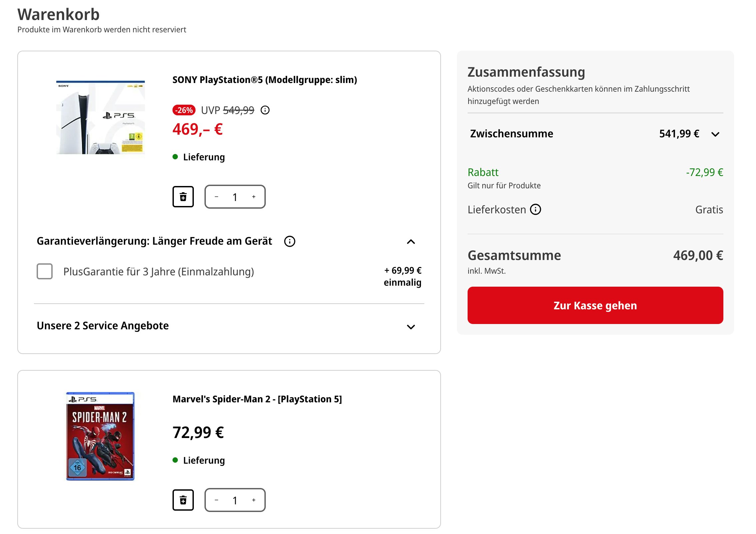The width and height of the screenshot is (756, 534).
Task: Decrease PlayStation 5 quantity with minus icon
Action: coord(217,197)
